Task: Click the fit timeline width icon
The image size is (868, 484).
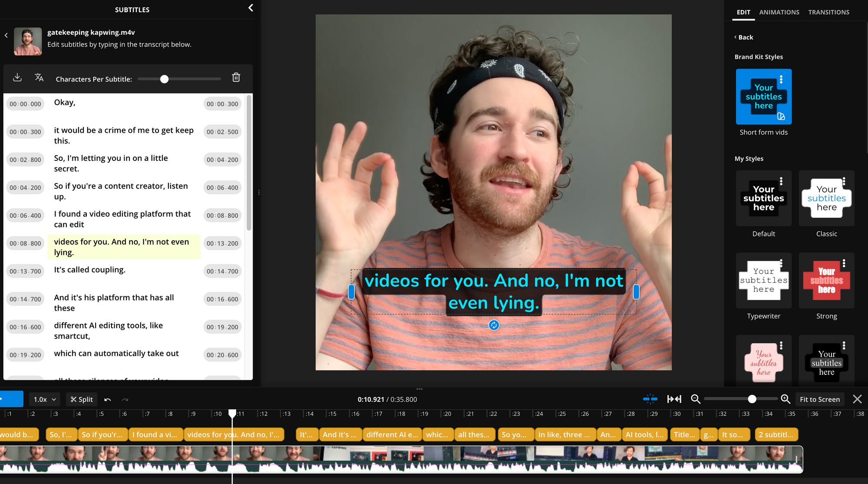Action: tap(674, 399)
